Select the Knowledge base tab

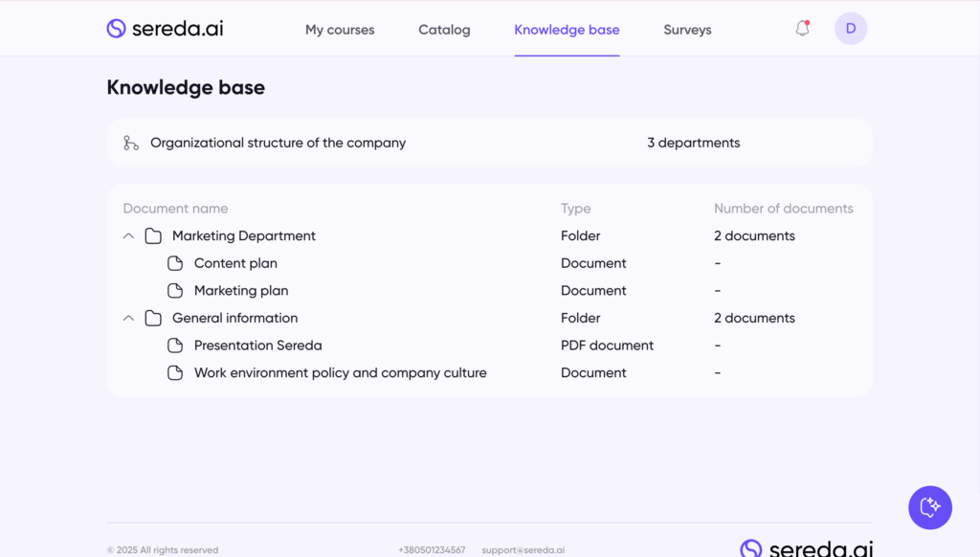coord(567,30)
